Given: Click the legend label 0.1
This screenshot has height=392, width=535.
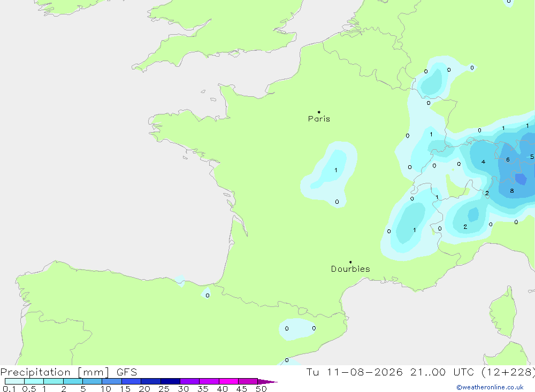Looking at the screenshot, I should point(9,389).
